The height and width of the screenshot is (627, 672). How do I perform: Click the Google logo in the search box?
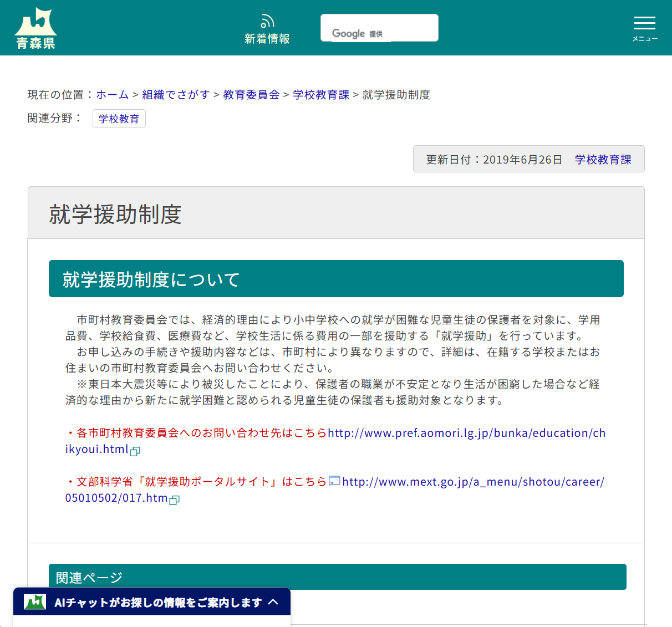(x=349, y=33)
